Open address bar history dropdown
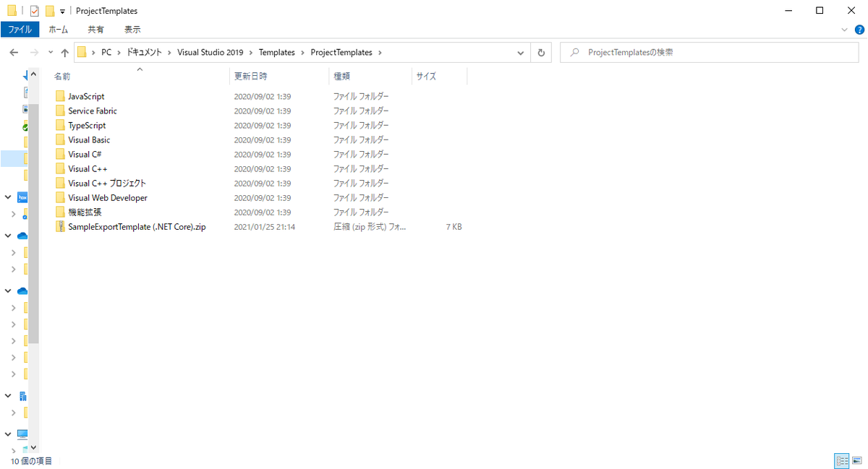 (521, 53)
